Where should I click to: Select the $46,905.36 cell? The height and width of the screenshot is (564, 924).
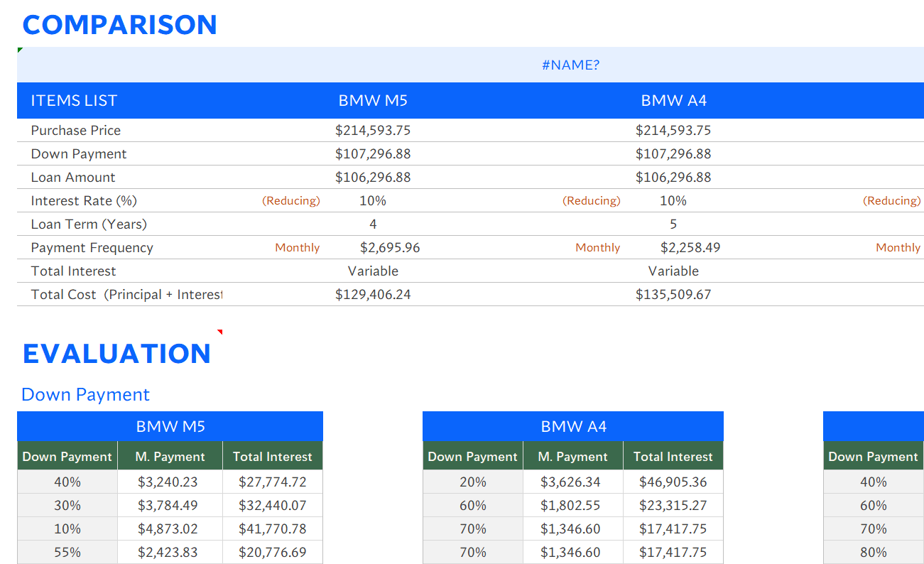[673, 482]
